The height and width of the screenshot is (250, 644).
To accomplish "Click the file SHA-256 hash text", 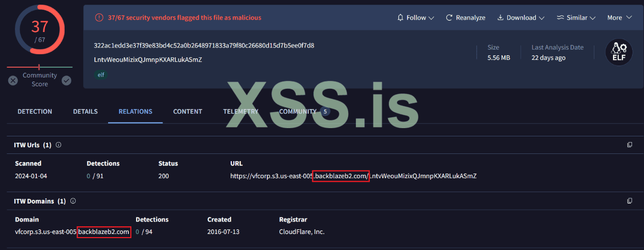I will tap(204, 45).
